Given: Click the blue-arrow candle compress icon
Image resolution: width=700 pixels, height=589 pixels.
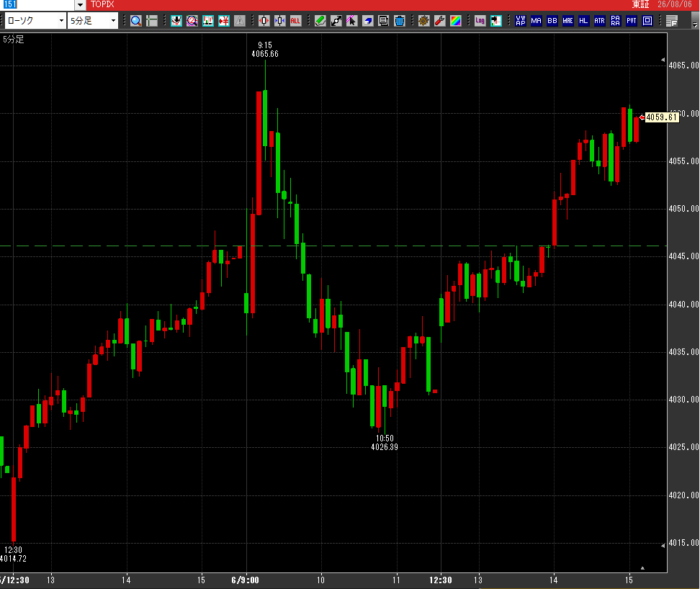Looking at the screenshot, I should pos(280,21).
